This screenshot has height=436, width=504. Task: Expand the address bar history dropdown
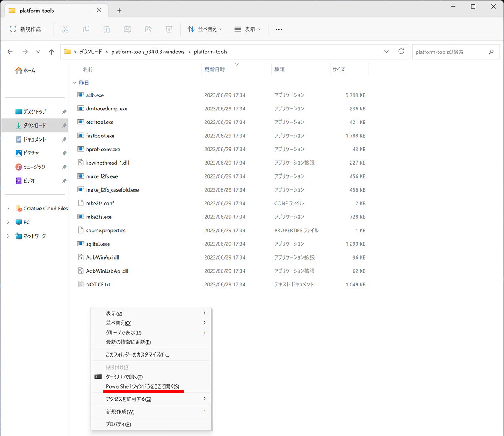tap(386, 52)
